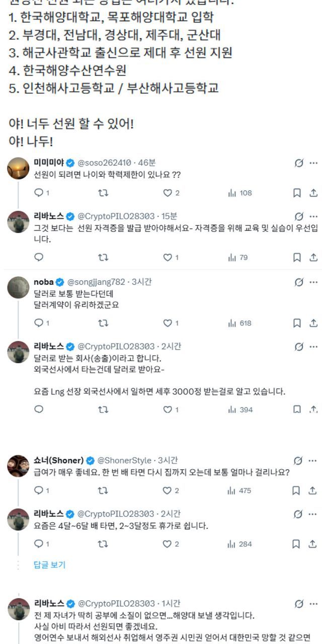
Task: Like the 미미미아 reply about age limits
Action: pos(168,193)
